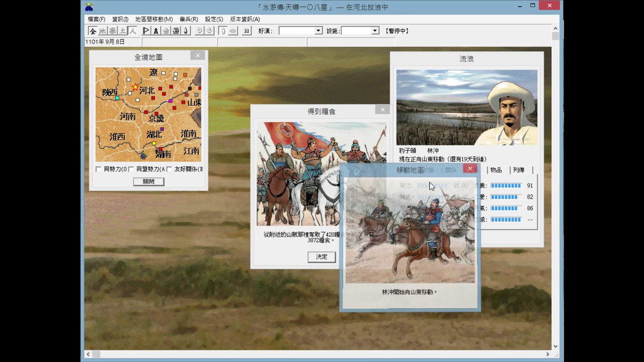
Task: Click the 林沖開始向山東移動 message text
Action: coord(410,292)
